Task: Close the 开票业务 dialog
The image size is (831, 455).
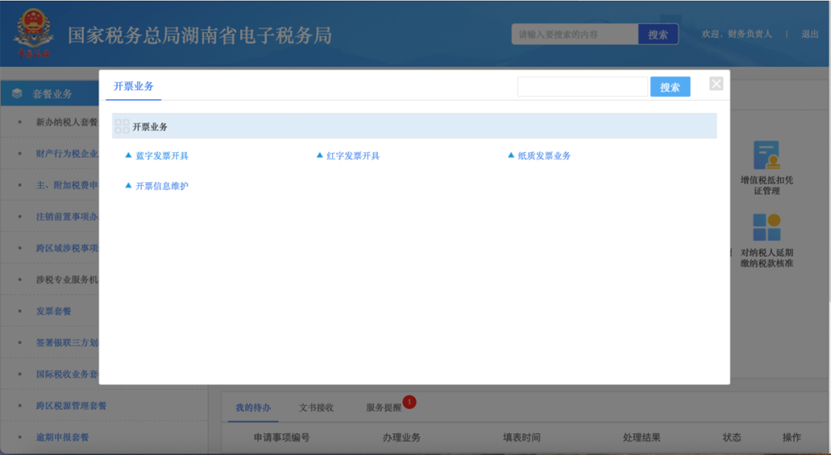Action: point(716,84)
